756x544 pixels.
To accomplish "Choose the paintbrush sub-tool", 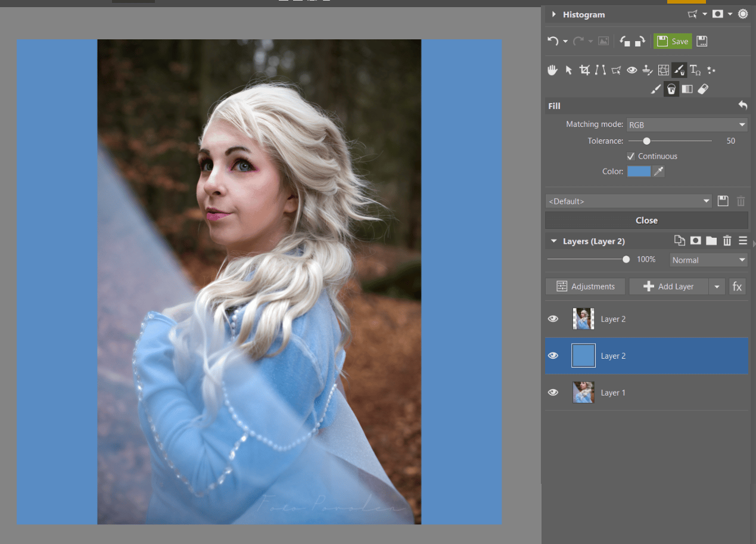I will (x=655, y=89).
